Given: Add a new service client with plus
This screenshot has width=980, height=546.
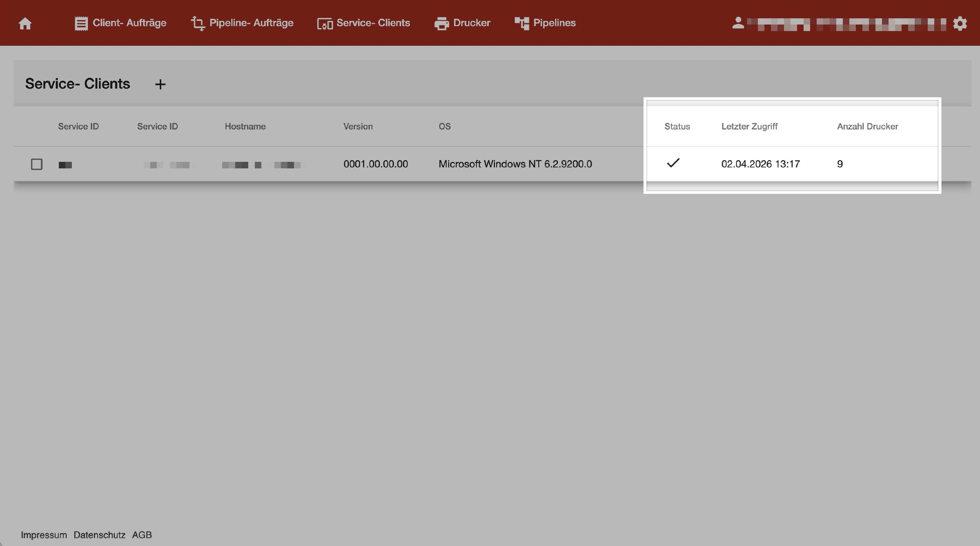Looking at the screenshot, I should click(x=160, y=84).
